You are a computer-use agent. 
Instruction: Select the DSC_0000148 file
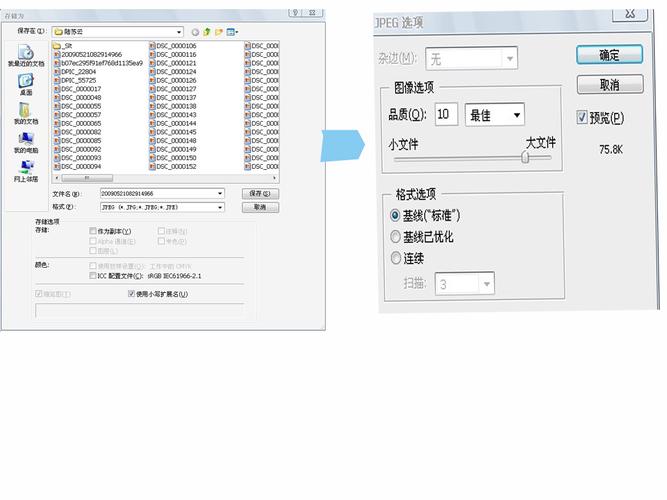click(x=173, y=140)
